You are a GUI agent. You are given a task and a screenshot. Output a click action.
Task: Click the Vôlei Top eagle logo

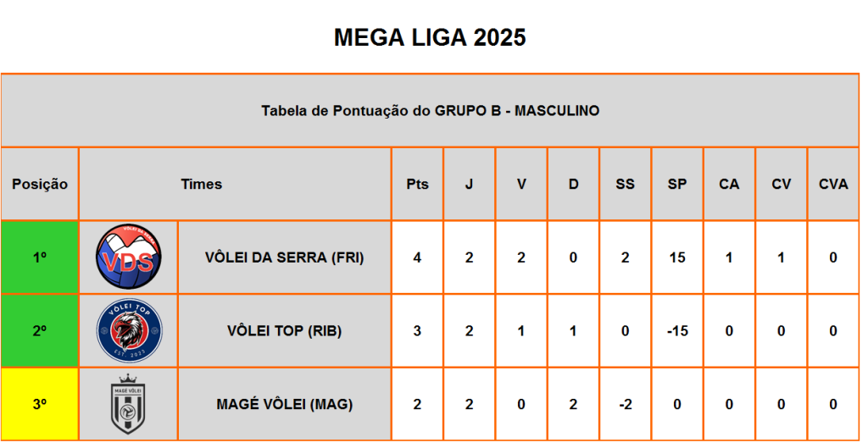129,330
